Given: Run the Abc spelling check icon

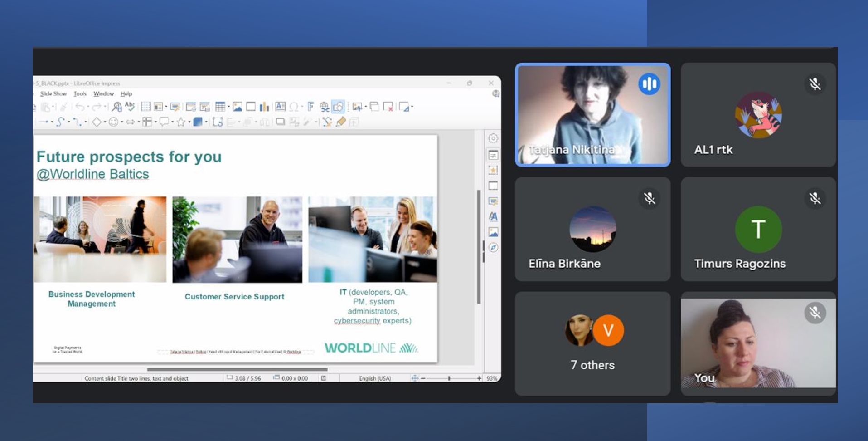Looking at the screenshot, I should coord(130,106).
